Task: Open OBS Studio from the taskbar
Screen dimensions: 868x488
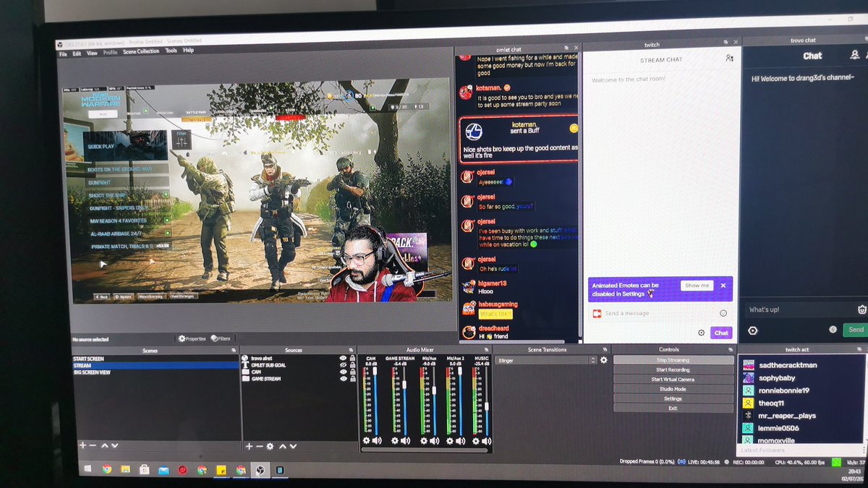Action: [x=261, y=470]
